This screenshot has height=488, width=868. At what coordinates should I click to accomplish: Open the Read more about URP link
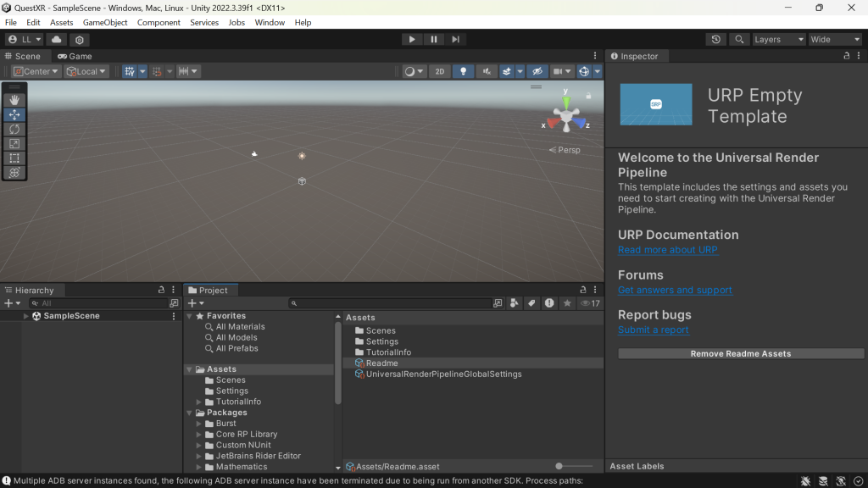[668, 250]
